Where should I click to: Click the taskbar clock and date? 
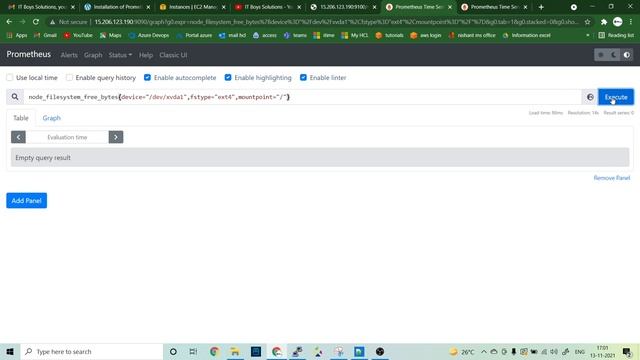click(602, 351)
